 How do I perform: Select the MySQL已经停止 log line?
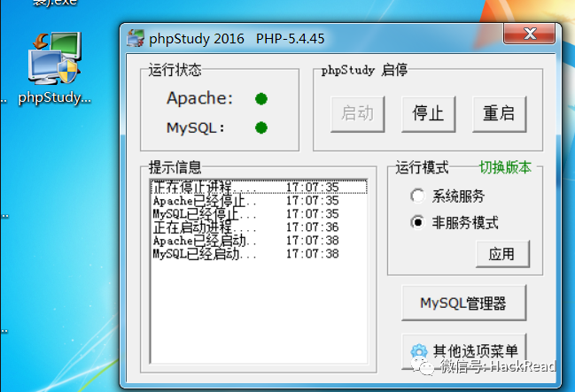[x=259, y=214]
